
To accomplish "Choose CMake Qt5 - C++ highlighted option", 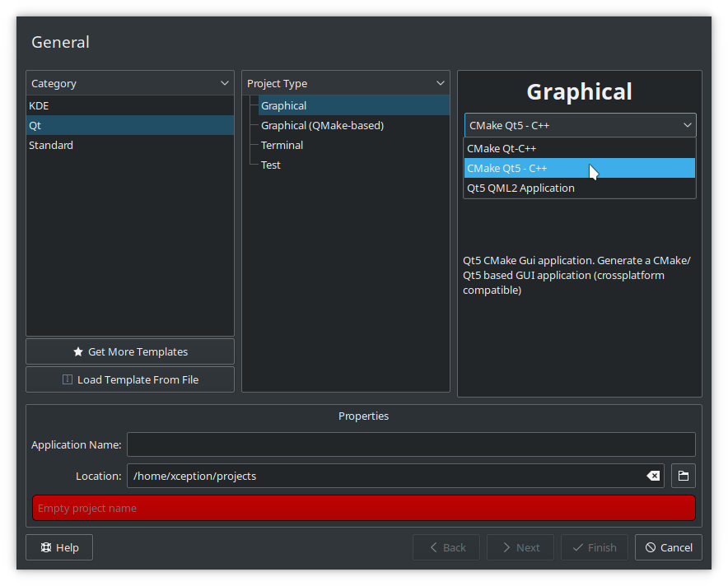I will tap(580, 168).
